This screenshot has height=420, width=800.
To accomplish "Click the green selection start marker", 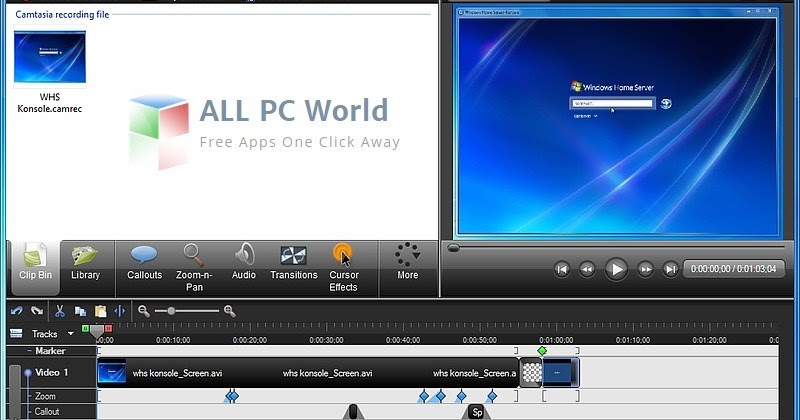I will (85, 328).
